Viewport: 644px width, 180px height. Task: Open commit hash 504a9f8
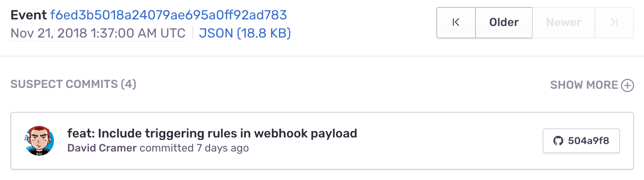click(x=581, y=141)
